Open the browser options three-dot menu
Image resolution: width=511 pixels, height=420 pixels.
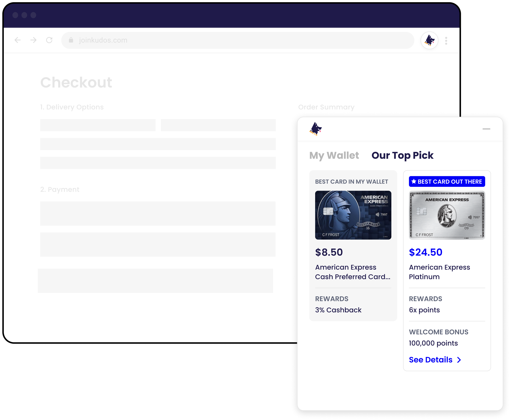pos(446,40)
